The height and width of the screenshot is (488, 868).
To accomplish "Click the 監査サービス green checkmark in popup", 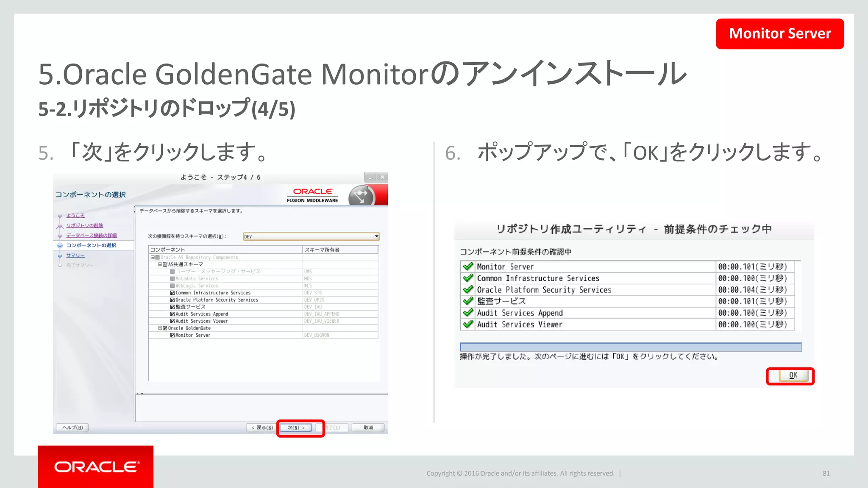I will coord(468,301).
